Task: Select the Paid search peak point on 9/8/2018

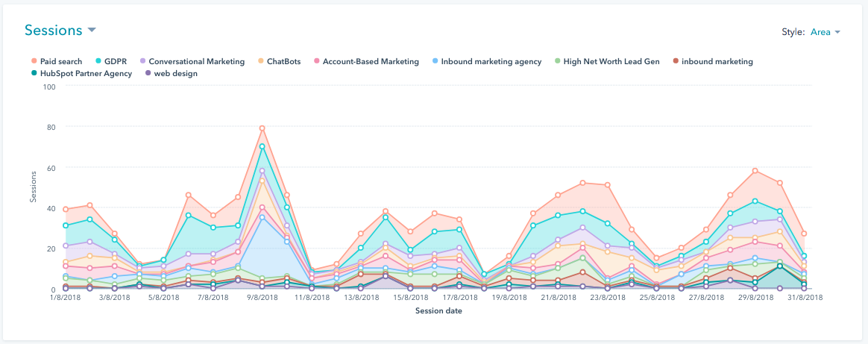Action: coord(262,128)
